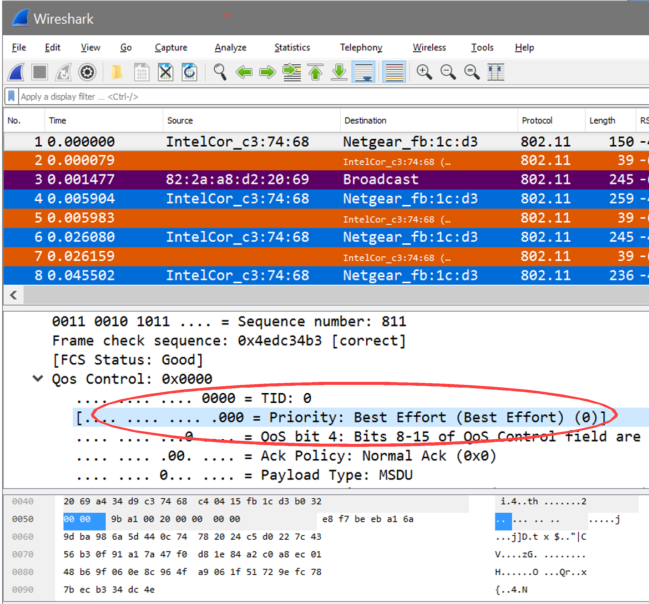Viewport: 649px width, 604px height.
Task: Collapse the Qos Control tree node
Action: pyautogui.click(x=38, y=378)
